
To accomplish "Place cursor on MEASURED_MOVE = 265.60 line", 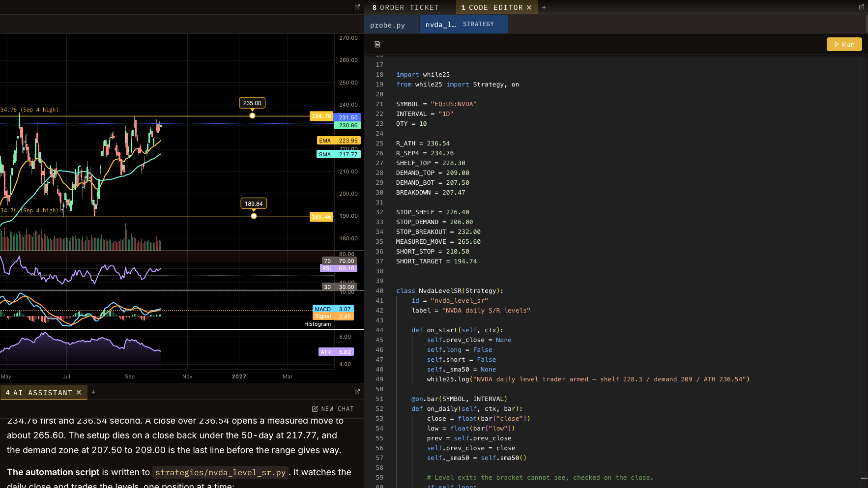I will (438, 242).
